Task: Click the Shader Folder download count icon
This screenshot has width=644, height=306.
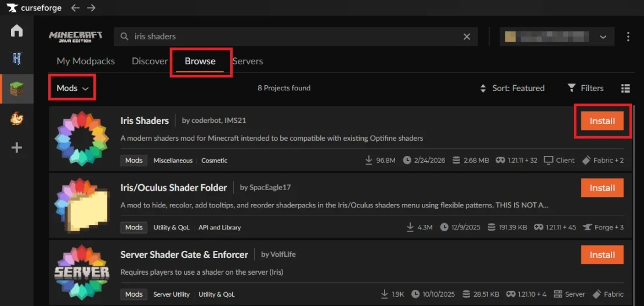Action: (x=410, y=227)
